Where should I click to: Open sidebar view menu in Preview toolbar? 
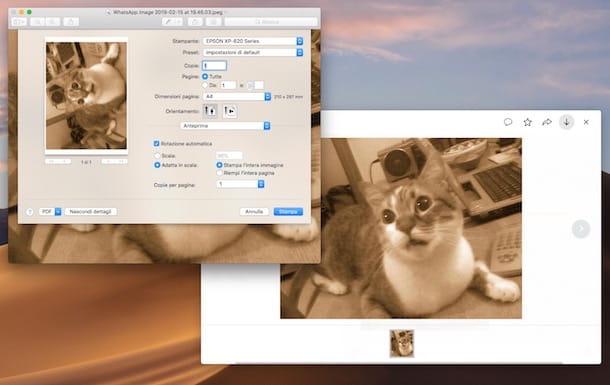coord(19,22)
